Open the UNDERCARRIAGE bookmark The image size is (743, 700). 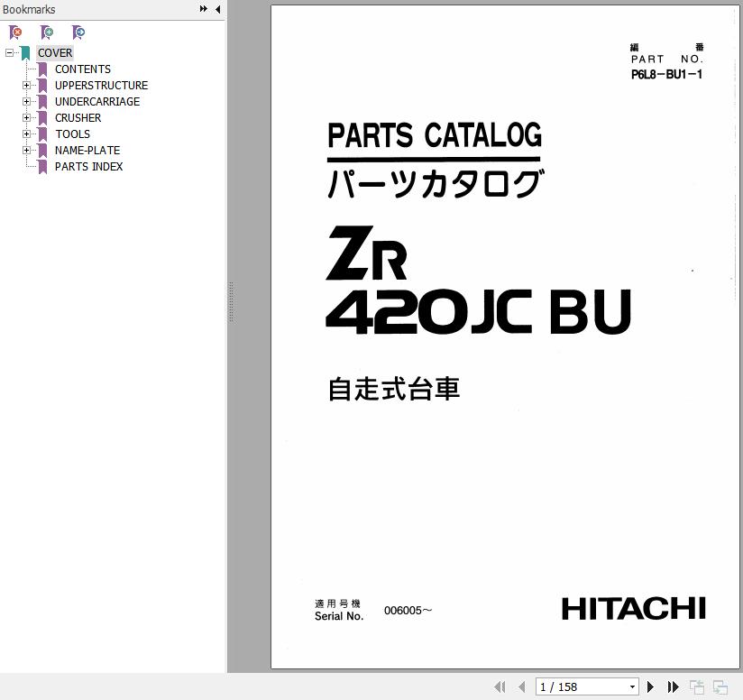click(x=97, y=101)
